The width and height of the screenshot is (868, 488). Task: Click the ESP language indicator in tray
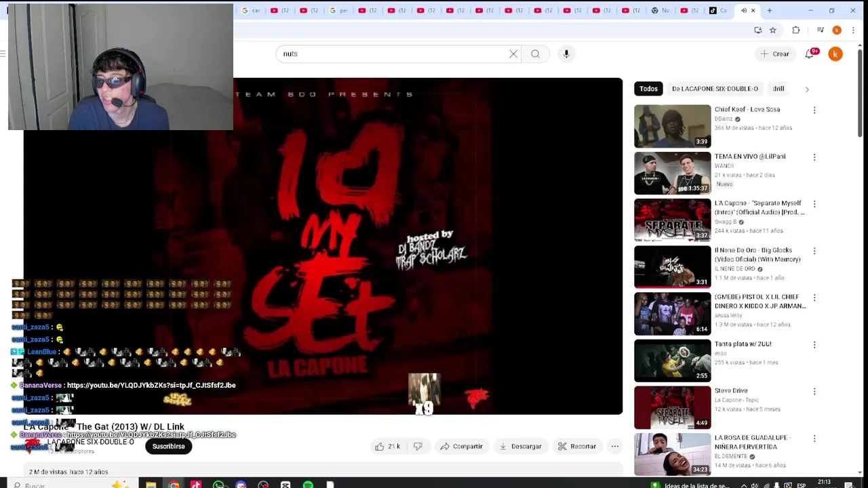(801, 485)
